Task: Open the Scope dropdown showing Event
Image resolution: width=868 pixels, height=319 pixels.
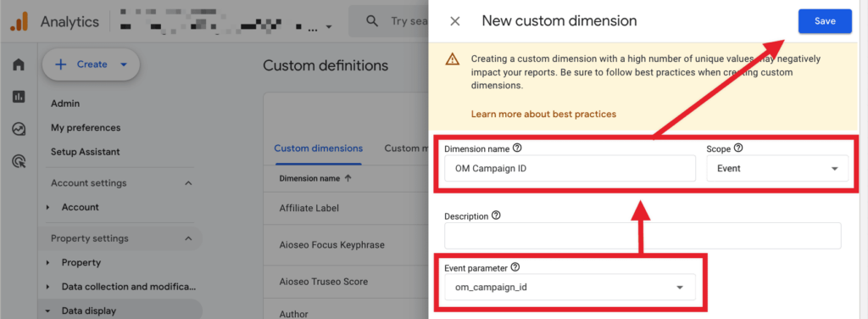Action: coord(777,168)
